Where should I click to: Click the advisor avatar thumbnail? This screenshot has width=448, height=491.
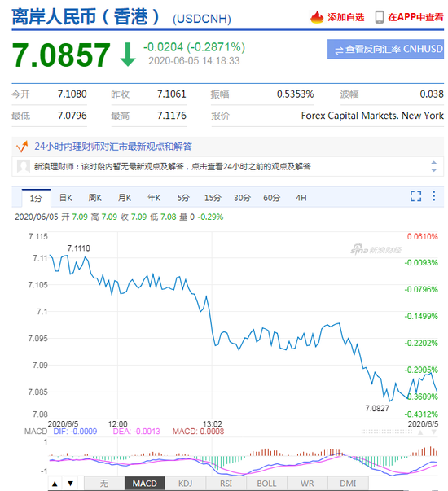point(24,166)
